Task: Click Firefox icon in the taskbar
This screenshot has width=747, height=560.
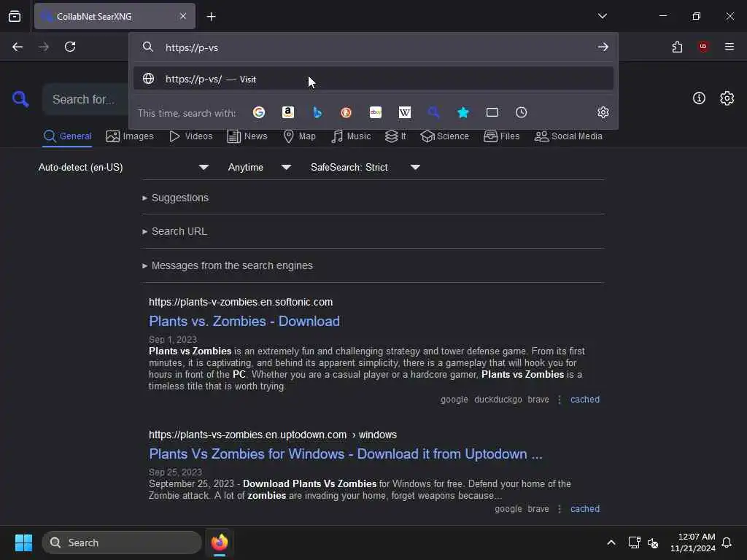Action: click(x=220, y=542)
